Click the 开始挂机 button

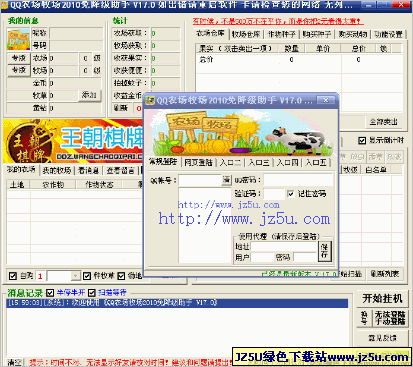point(382,298)
